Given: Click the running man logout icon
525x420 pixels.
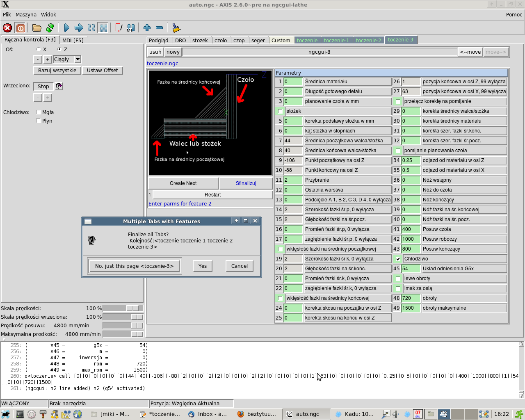Looking at the screenshot, I should pyautogui.click(x=519, y=414).
